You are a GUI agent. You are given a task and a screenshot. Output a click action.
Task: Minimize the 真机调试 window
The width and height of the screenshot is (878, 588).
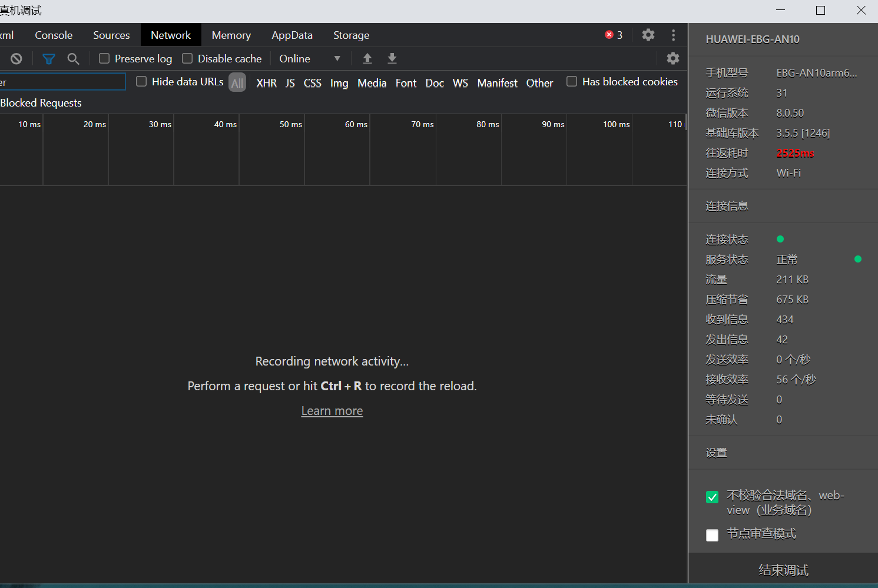point(781,11)
